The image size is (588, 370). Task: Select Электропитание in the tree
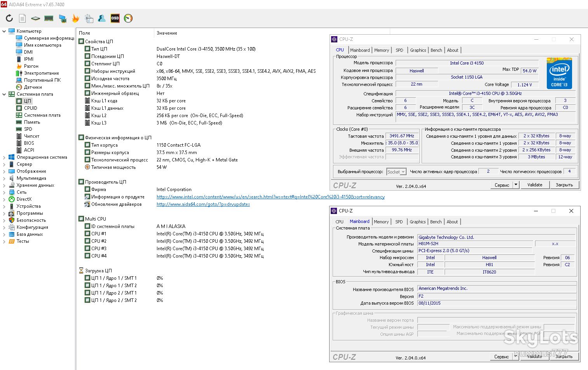(x=42, y=73)
